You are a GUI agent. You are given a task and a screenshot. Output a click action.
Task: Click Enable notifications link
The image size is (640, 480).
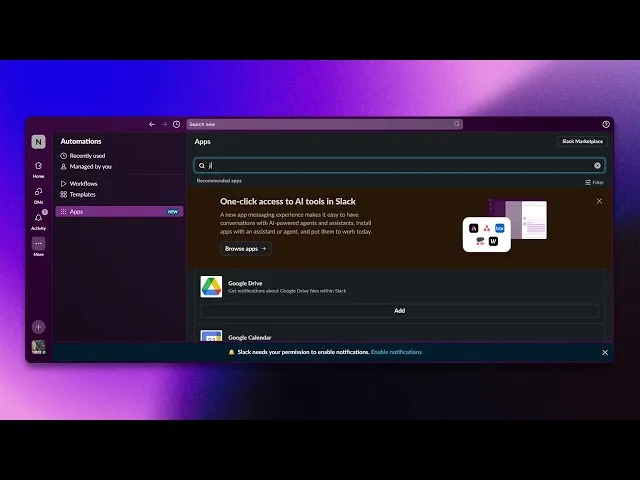click(396, 352)
